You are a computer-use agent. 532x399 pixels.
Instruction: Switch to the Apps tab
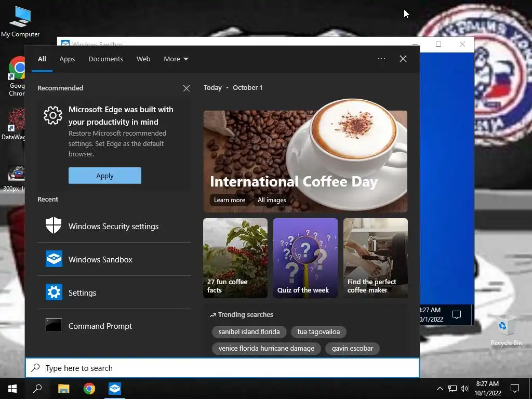pyautogui.click(x=67, y=59)
